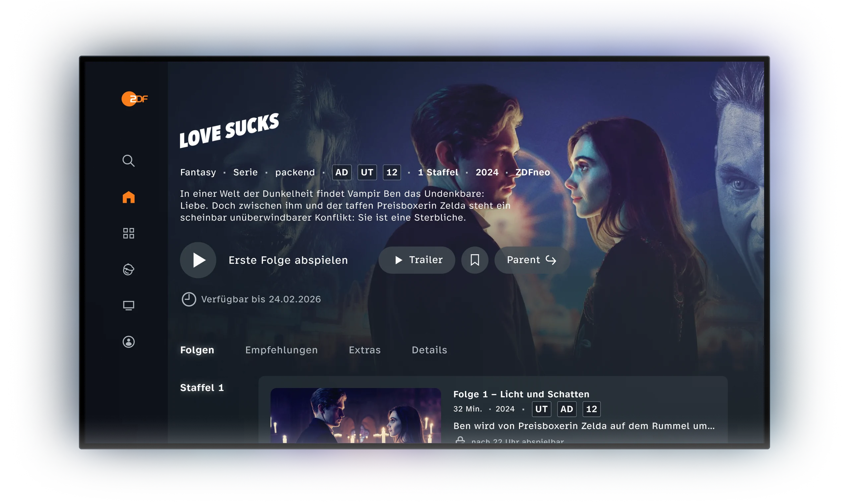Screen dimensions: 849x504
Task: Open the categories grid view
Action: point(129,233)
